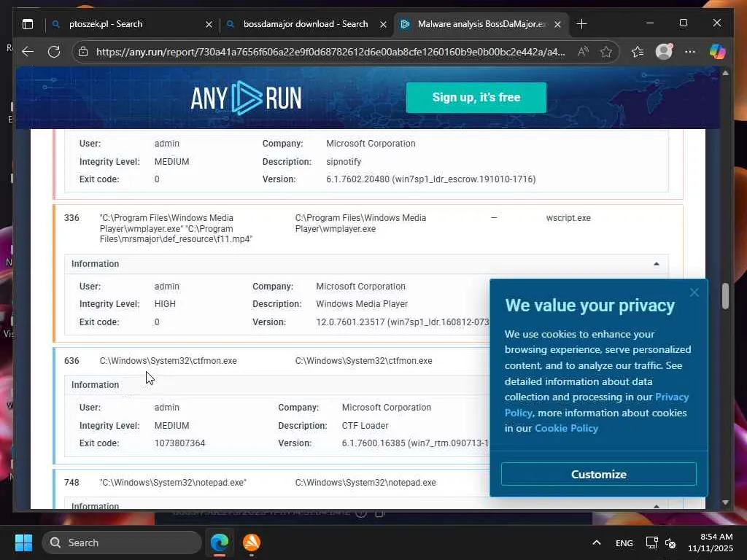Click the exit code 1073807364 value
This screenshot has width=747, height=560.
coord(179,443)
